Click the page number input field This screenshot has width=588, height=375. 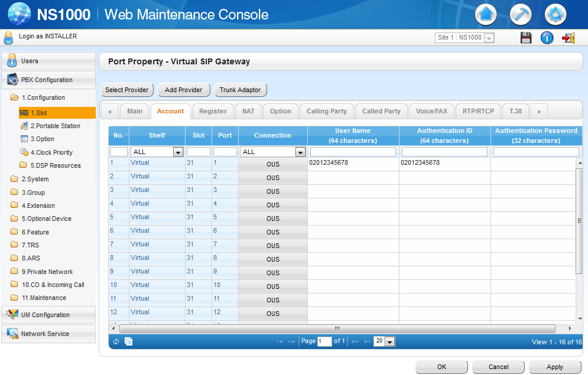coord(324,341)
